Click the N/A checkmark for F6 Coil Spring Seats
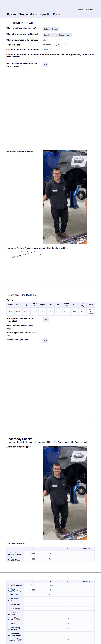The image size is (101, 644). pyautogui.click(x=68, y=599)
